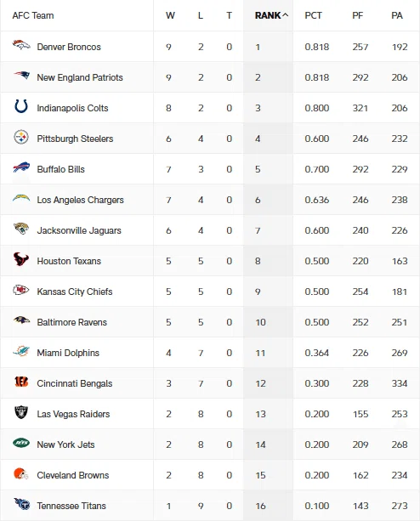Click the Pittsburgh Steelers logo

coord(21,137)
